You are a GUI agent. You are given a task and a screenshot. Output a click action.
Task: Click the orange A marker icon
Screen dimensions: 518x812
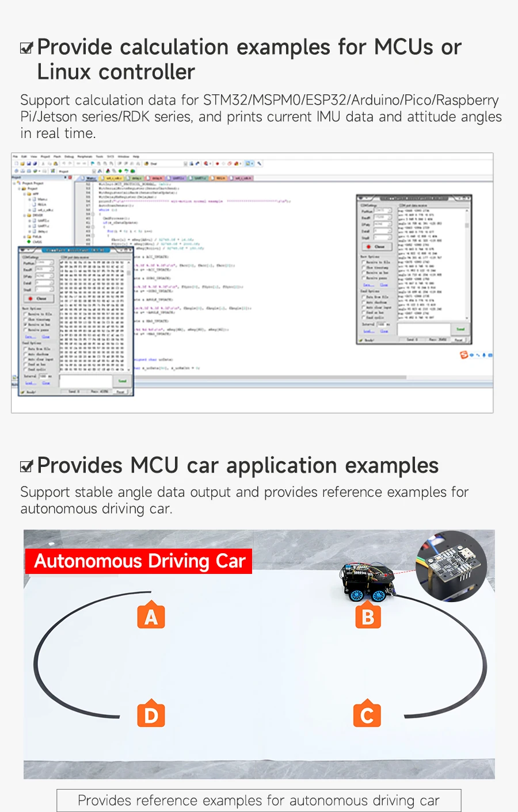point(151,616)
